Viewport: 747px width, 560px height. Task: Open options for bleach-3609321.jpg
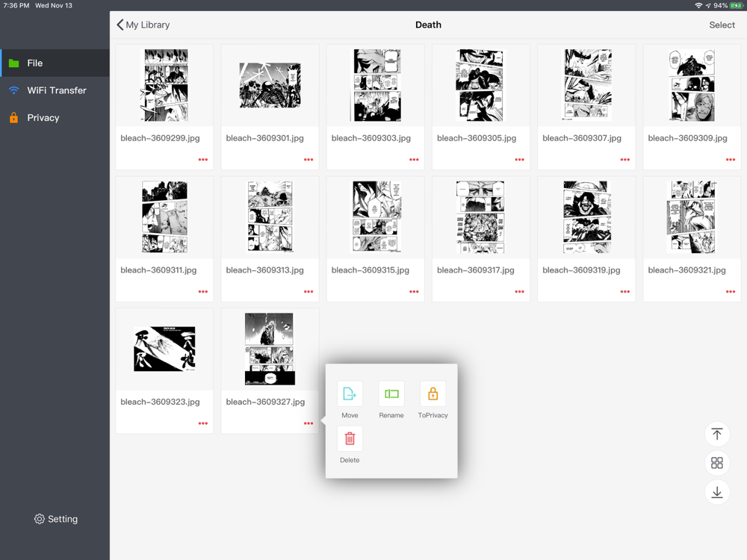pos(731,291)
